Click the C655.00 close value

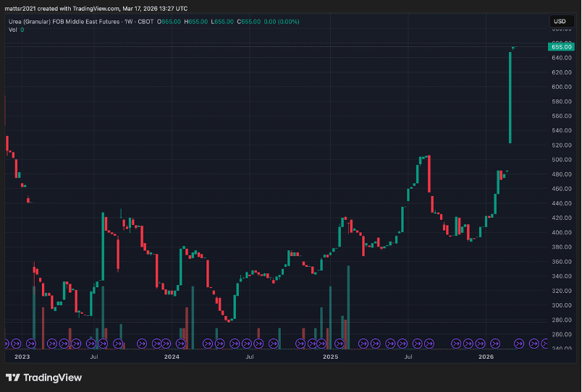pyautogui.click(x=249, y=22)
